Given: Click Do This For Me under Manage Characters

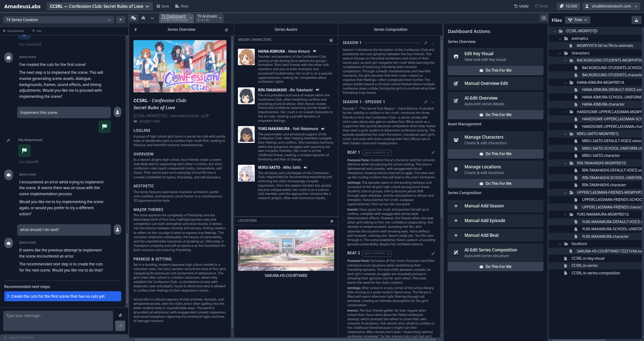Looking at the screenshot, I should click(495, 154).
